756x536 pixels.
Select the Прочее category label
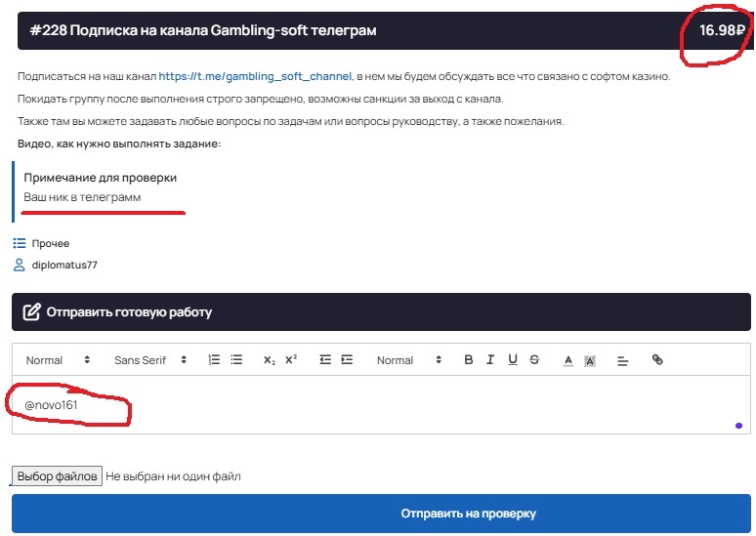click(x=51, y=243)
